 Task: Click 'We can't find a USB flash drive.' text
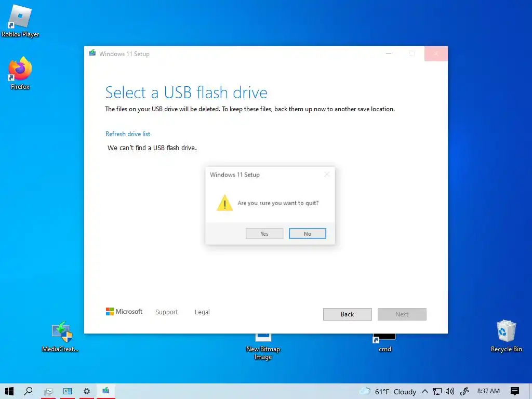click(x=152, y=148)
